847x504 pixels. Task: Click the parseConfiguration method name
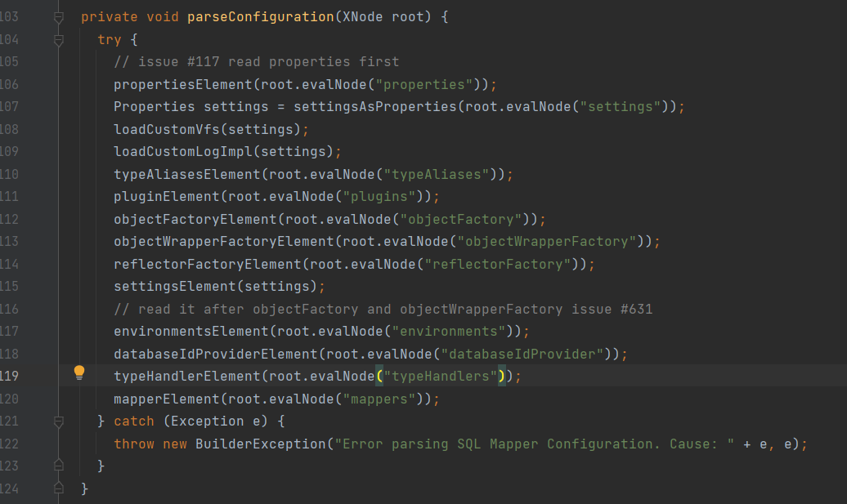[260, 16]
